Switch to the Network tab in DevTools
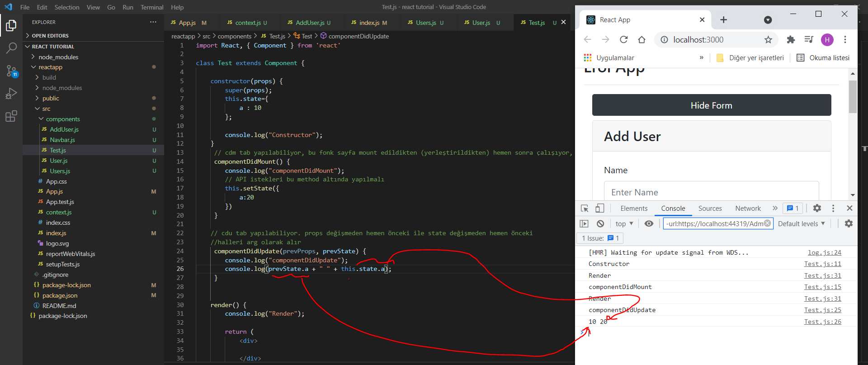 click(x=748, y=209)
